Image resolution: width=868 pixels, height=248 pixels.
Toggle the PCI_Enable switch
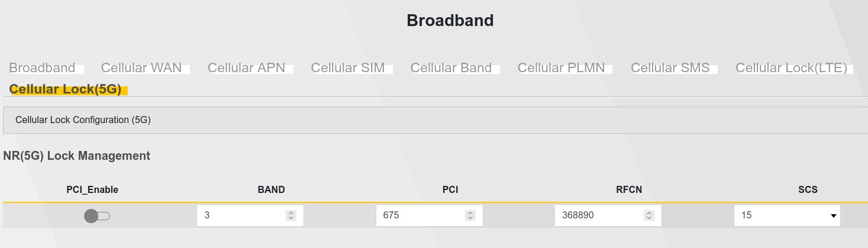pos(97,216)
